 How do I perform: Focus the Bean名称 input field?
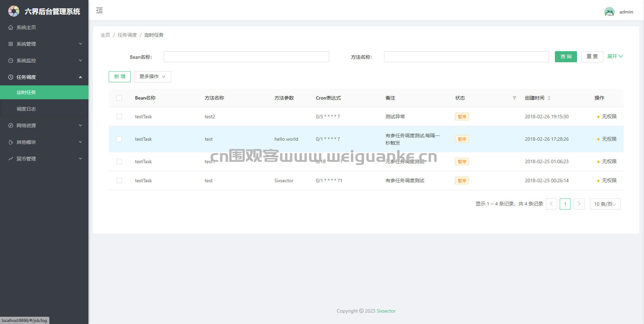246,57
